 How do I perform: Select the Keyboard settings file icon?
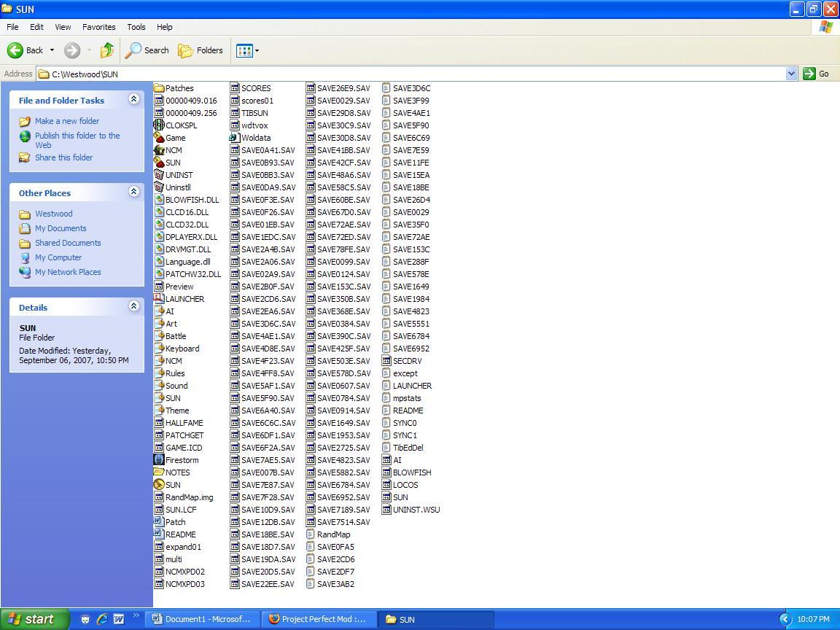(x=158, y=349)
